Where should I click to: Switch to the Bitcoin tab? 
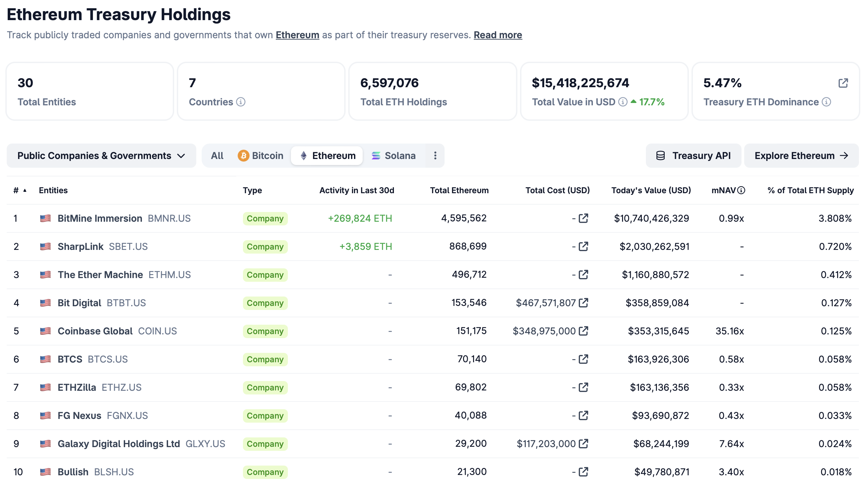[x=260, y=156]
